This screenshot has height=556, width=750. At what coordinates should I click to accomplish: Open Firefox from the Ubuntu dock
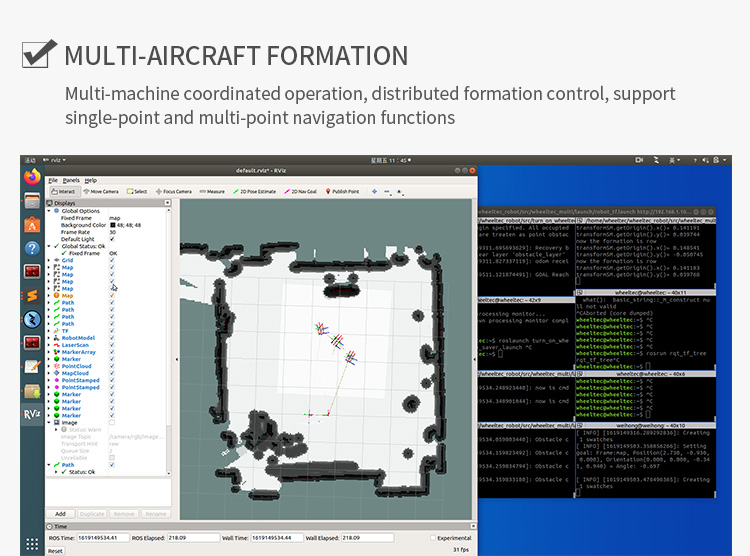tap(32, 177)
